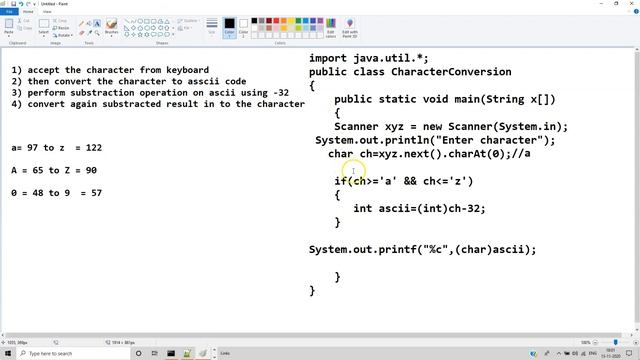The height and width of the screenshot is (360, 640).
Task: Open the paste options dropdown arrow
Action: 9,36
